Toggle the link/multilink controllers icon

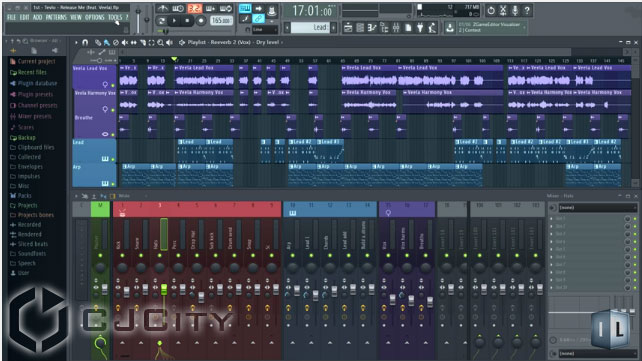[x=258, y=18]
